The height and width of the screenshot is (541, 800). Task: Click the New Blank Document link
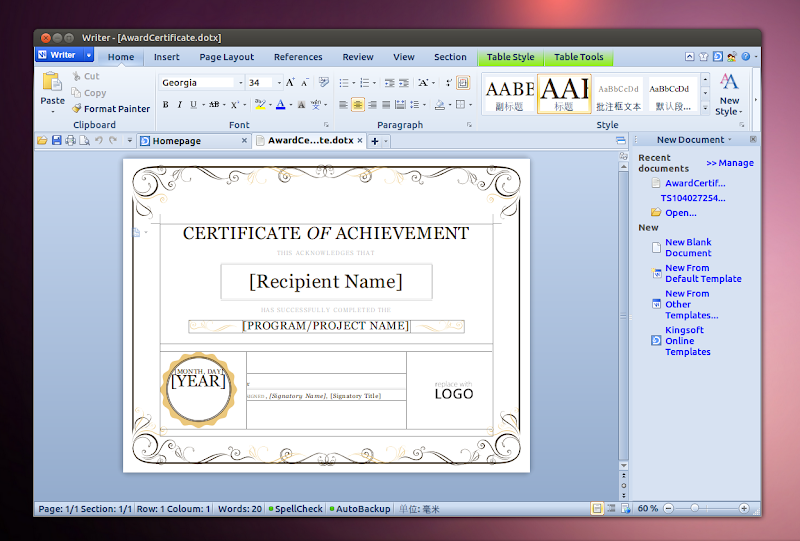point(688,247)
